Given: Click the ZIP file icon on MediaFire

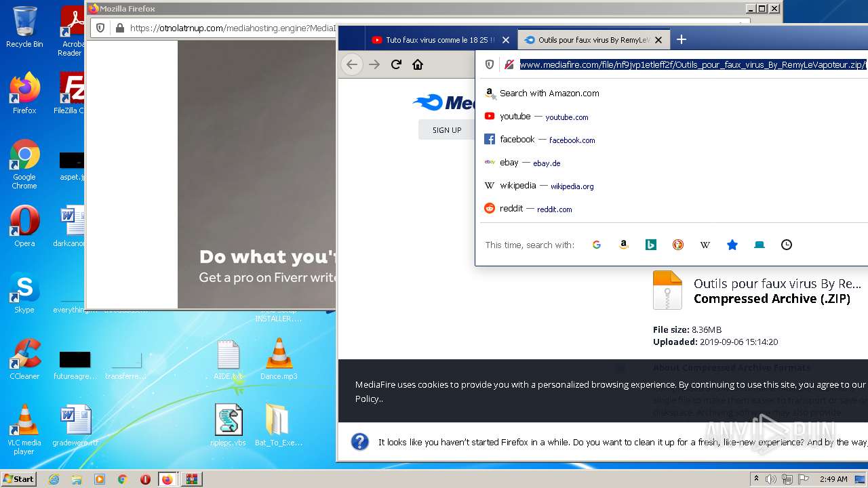Looking at the screenshot, I should [x=667, y=290].
